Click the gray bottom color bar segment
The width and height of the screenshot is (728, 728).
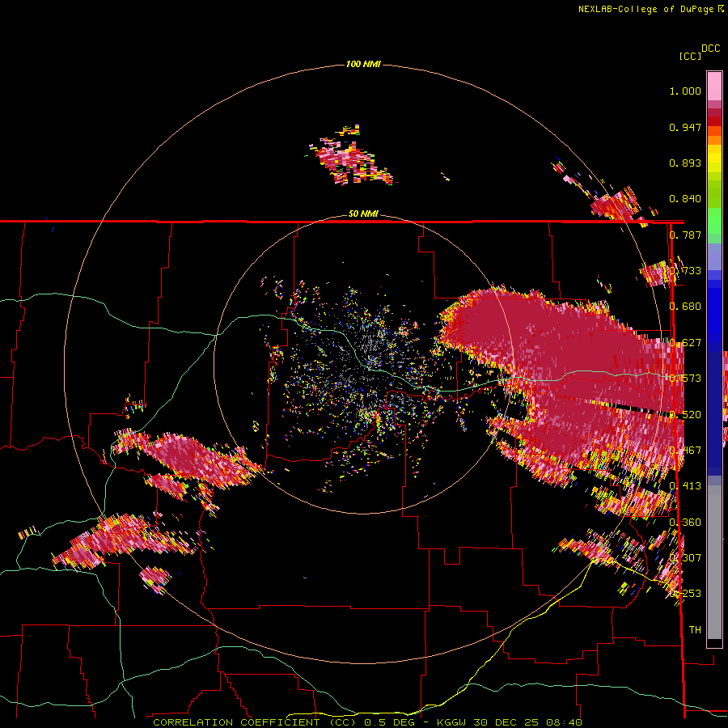[x=714, y=562]
